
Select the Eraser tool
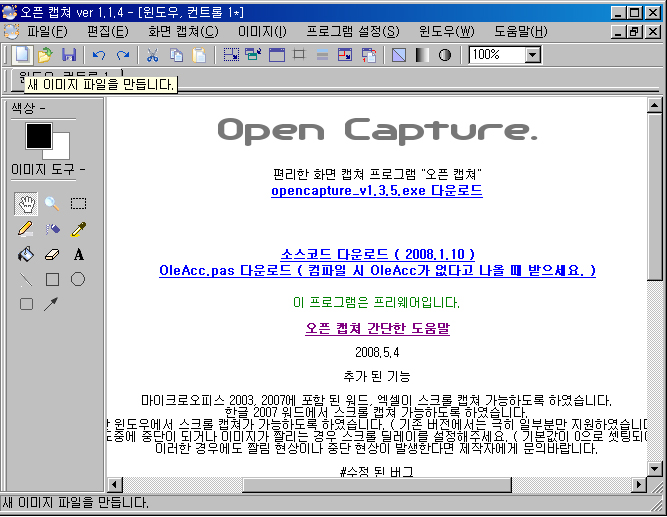(x=52, y=255)
